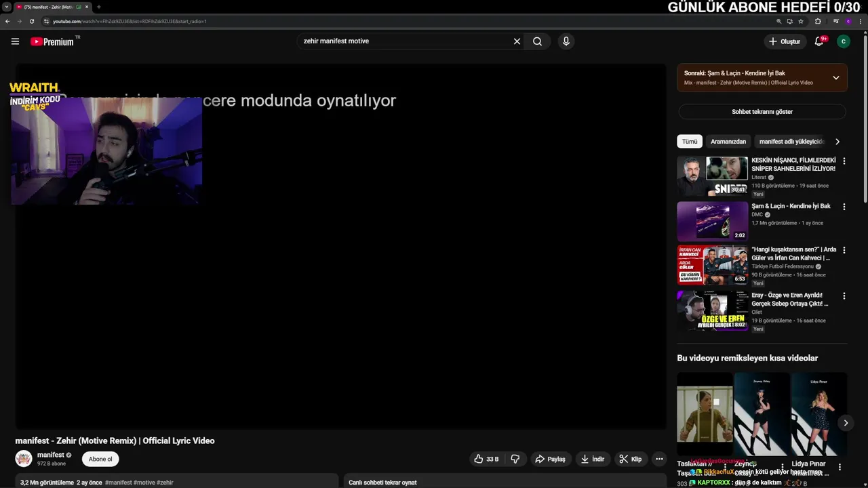Screen dimensions: 868x488
Task: Click the browser address bar URL
Action: tap(130, 22)
